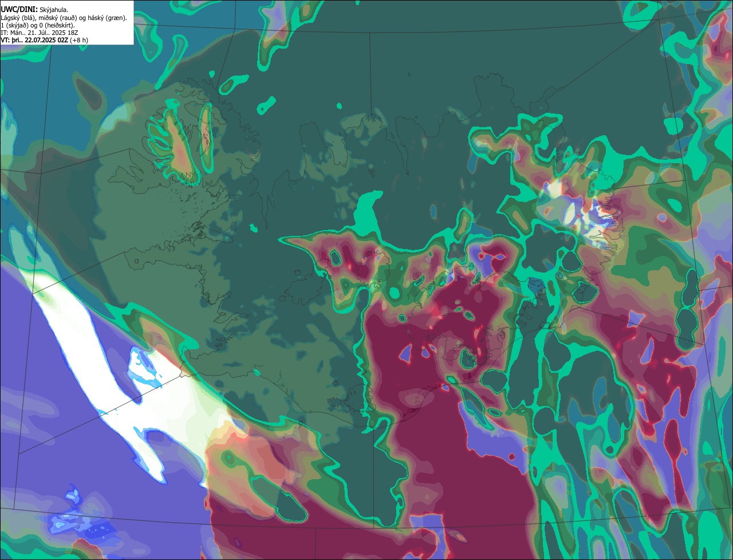Click the 'VT: þri.. 22.07.2025 02Z (+8 h)' line
The height and width of the screenshot is (560, 733).
tap(45, 40)
